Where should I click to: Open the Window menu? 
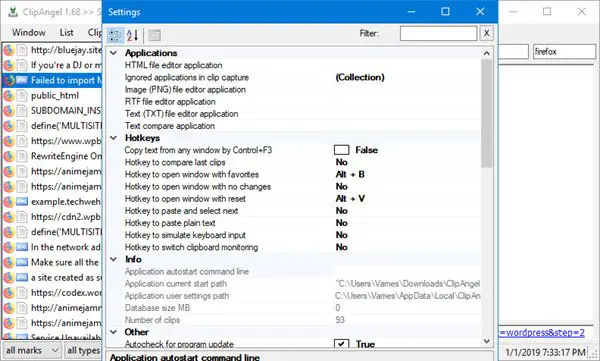click(x=29, y=33)
